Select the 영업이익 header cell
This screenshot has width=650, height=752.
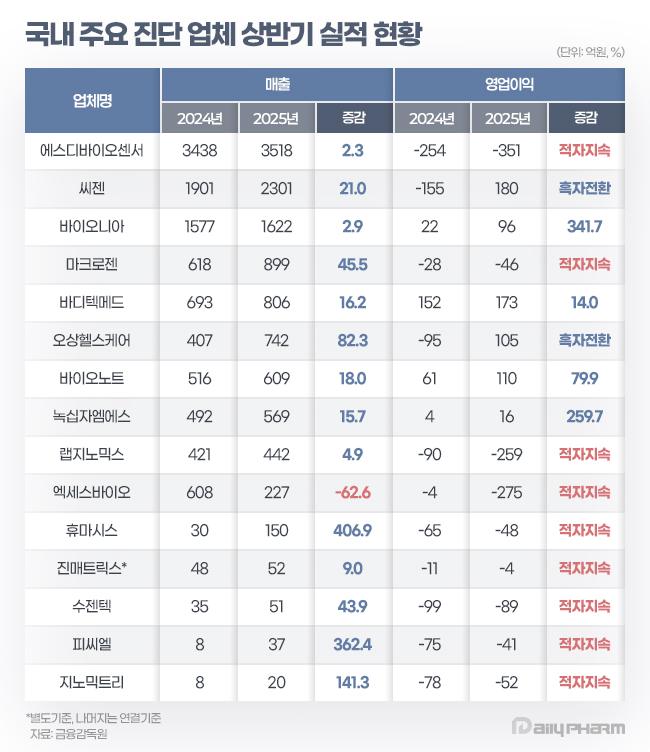[509, 84]
